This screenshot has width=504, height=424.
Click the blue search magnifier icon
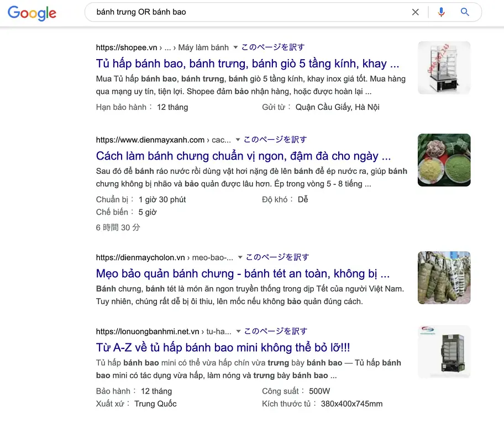(x=464, y=12)
